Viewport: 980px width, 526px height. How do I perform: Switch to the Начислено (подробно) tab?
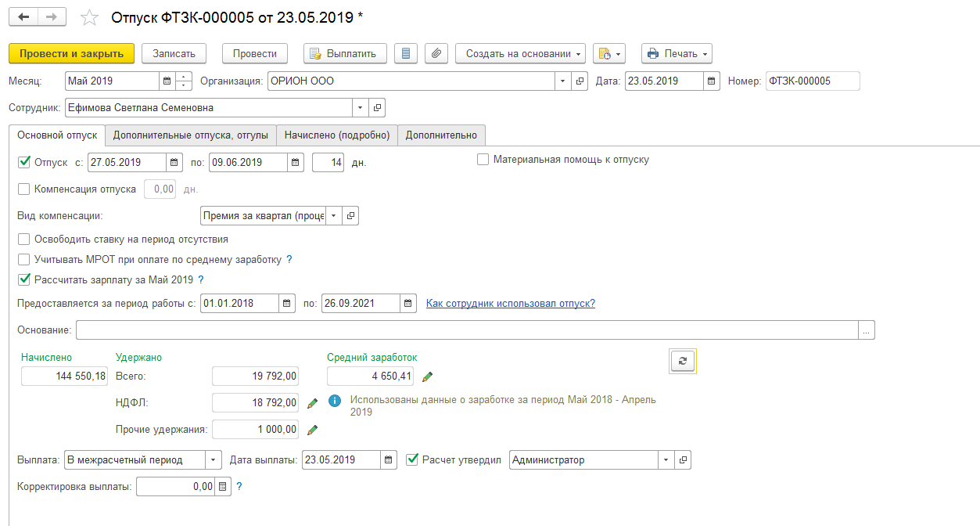coord(336,135)
